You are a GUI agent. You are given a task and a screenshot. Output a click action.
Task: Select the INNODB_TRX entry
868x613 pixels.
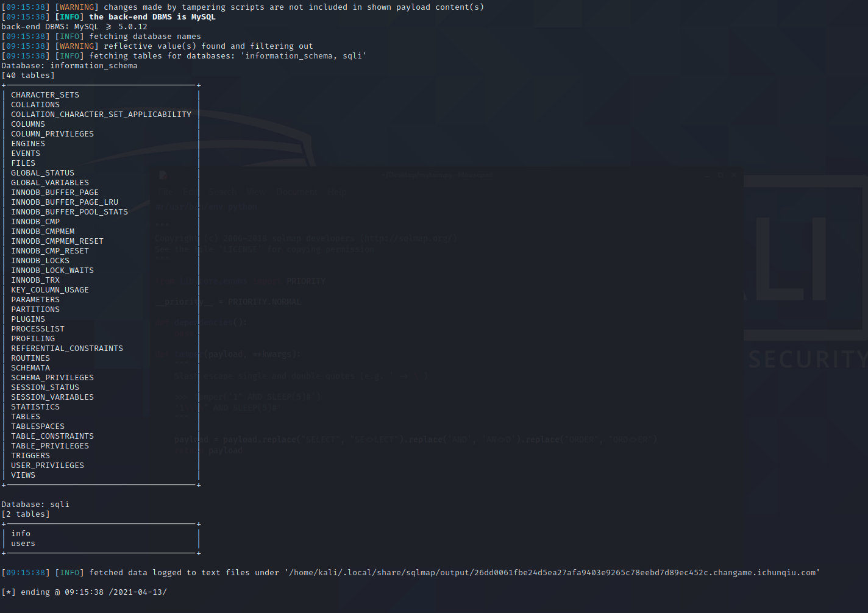pyautogui.click(x=35, y=280)
